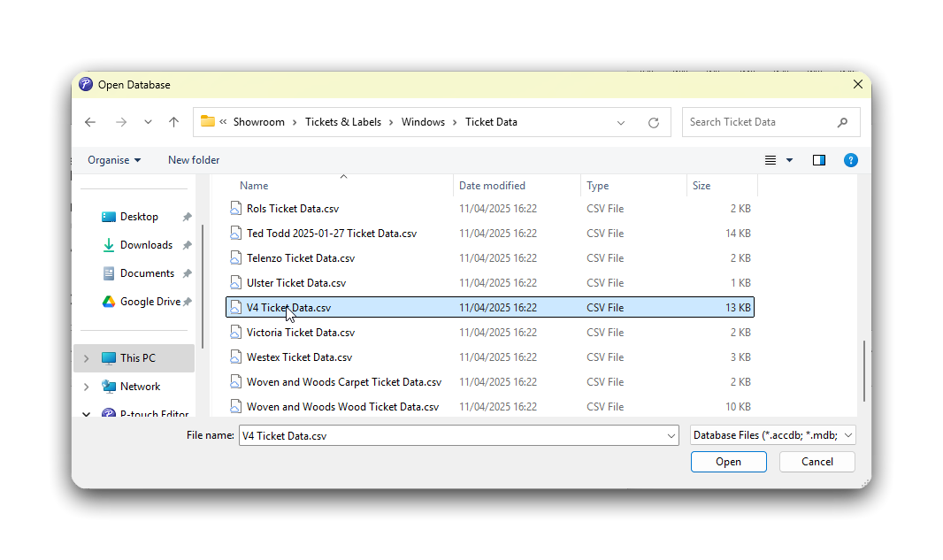Click the search magnifier icon
The height and width of the screenshot is (560, 943).
842,122
